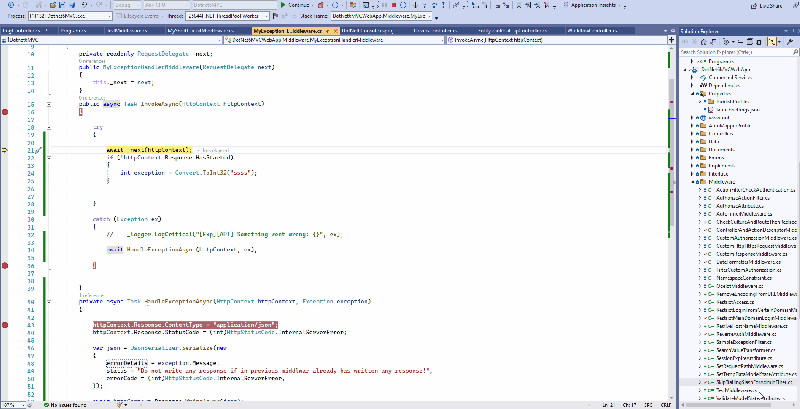The width and height of the screenshot is (800, 409).
Task: Collapse the HandleExceptionAsync method outlining box
Action: pyautogui.click(x=49, y=301)
